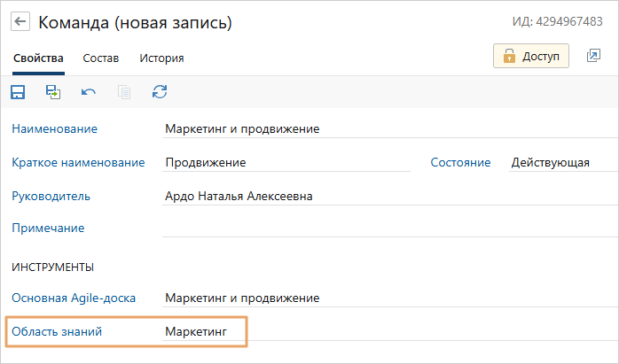Edit the Наименование field value
Viewport: 619px width, 364px height.
(x=390, y=129)
